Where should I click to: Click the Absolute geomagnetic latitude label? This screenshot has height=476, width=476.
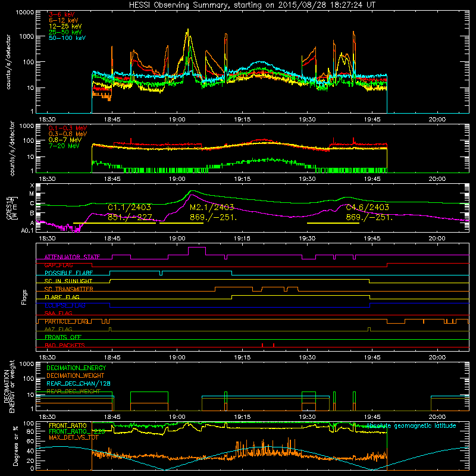pos(411,426)
